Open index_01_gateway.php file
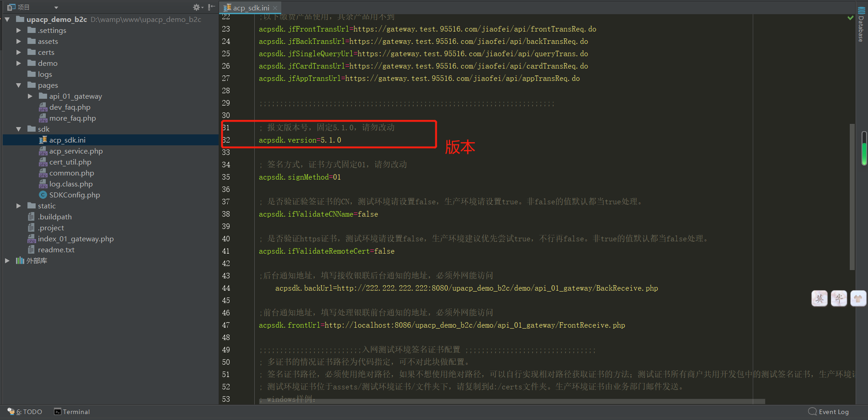The width and height of the screenshot is (868, 420). [75, 239]
